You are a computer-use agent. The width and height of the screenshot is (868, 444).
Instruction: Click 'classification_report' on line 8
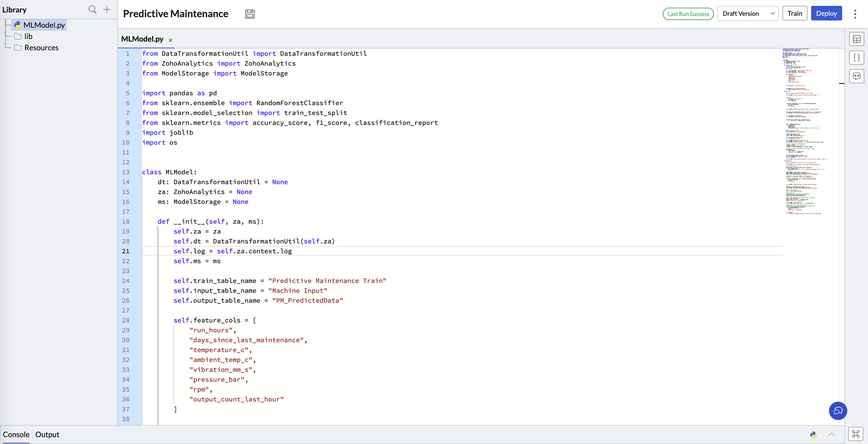(396, 123)
